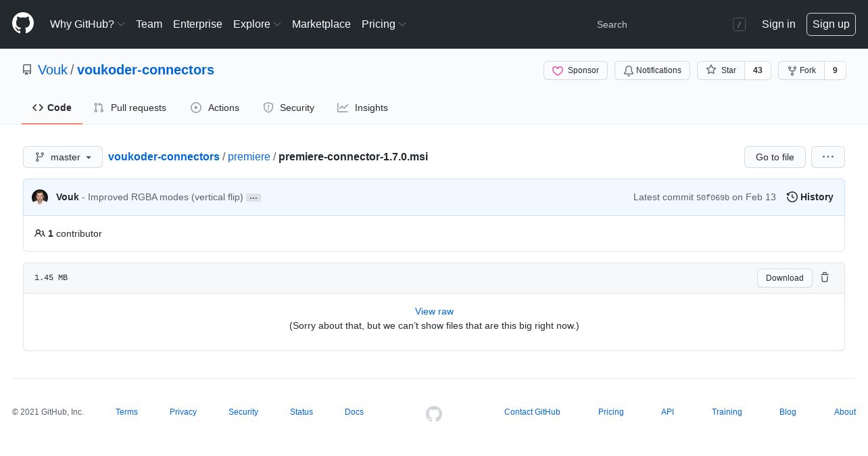
Task: Click the Sign in link
Action: (x=778, y=24)
